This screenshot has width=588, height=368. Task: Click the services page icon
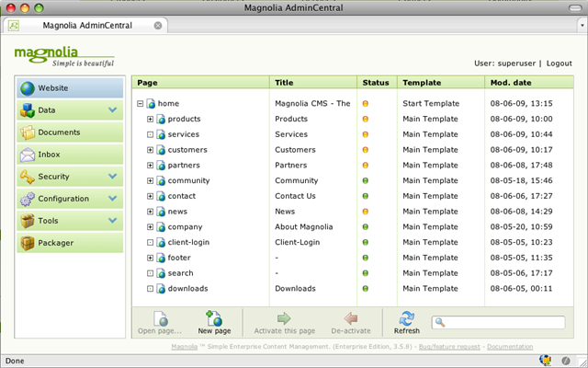161,134
